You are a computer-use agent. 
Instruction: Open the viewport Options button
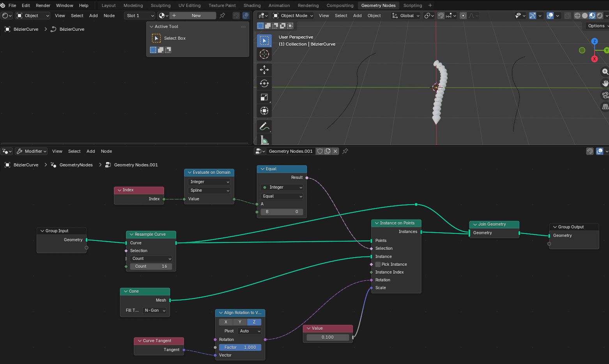click(x=596, y=26)
